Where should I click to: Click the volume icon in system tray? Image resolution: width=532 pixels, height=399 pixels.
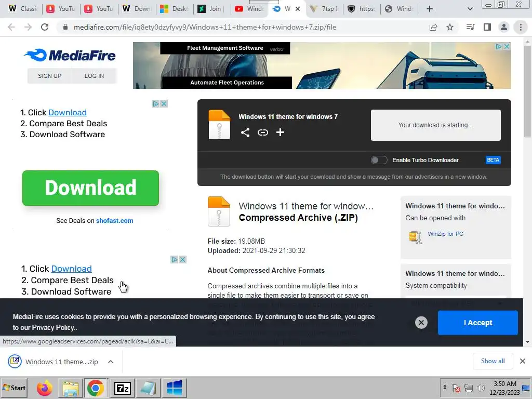[481, 388]
